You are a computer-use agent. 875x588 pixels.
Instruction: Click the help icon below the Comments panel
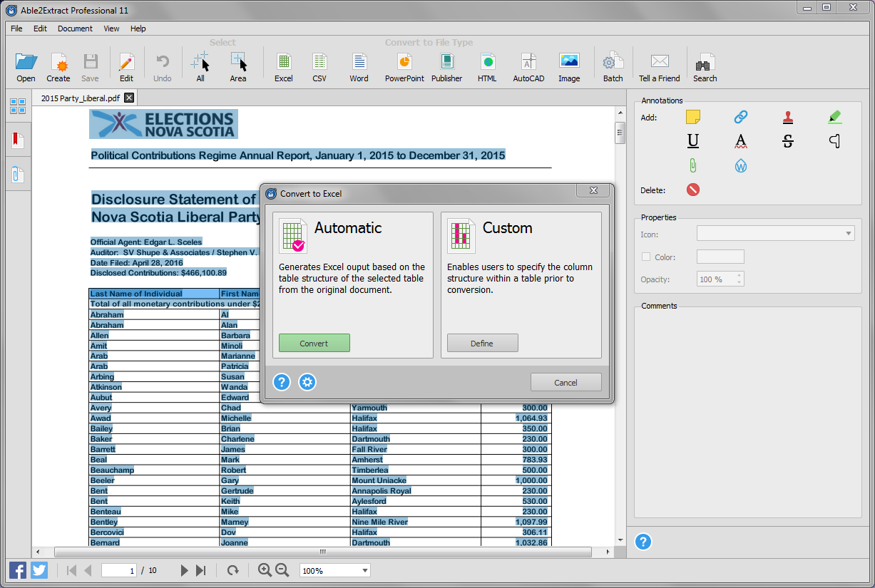[x=643, y=542]
